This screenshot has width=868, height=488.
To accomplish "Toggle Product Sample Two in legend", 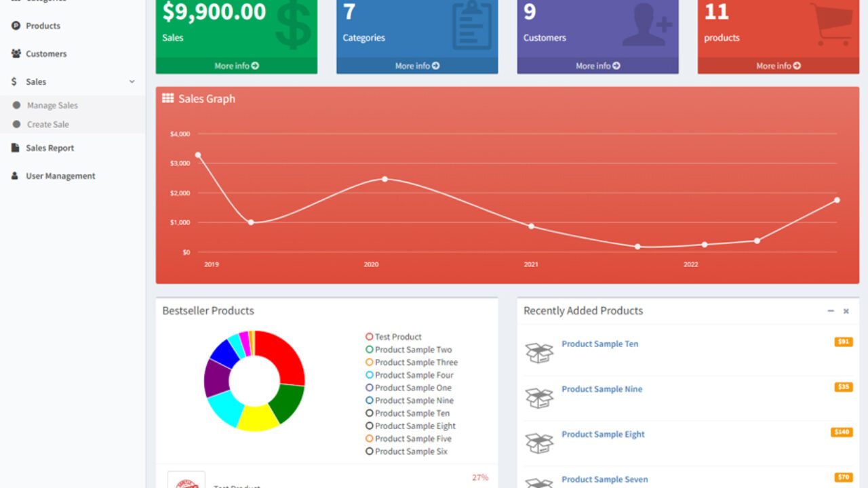I will pyautogui.click(x=408, y=350).
